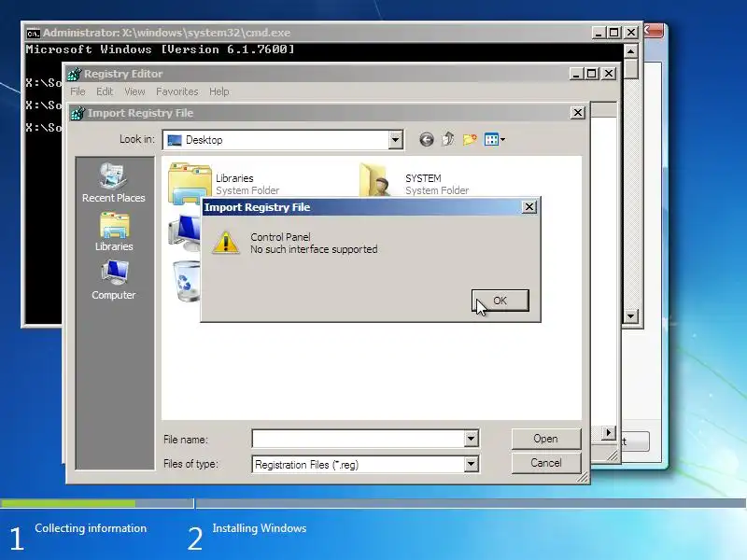The height and width of the screenshot is (560, 747).
Task: Open the View Menu icon
Action: (491, 139)
